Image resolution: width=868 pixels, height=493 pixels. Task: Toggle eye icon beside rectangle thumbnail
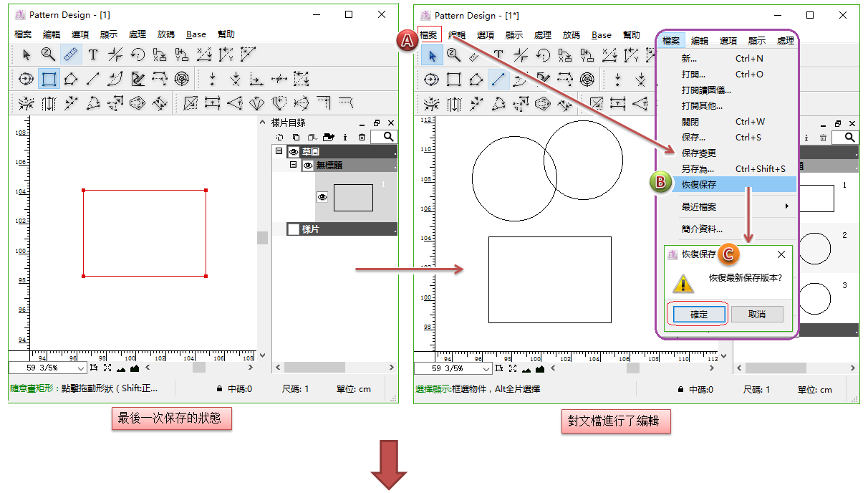pyautogui.click(x=322, y=197)
